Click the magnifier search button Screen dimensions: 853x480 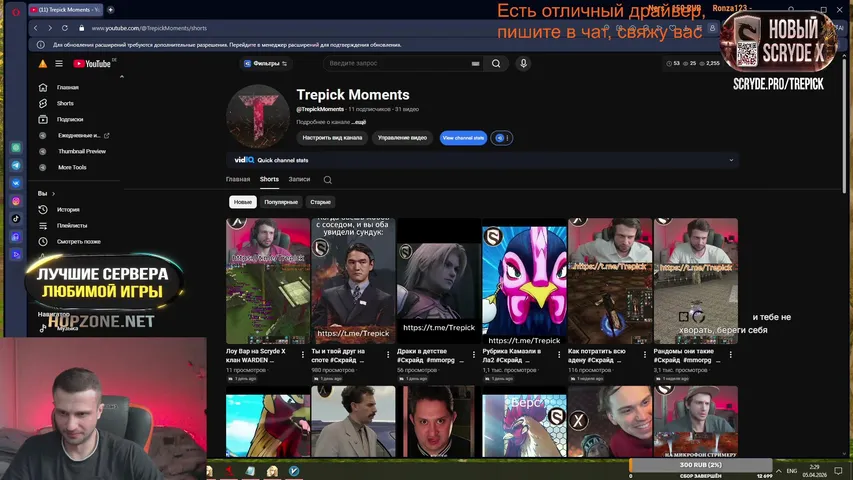[x=496, y=64]
